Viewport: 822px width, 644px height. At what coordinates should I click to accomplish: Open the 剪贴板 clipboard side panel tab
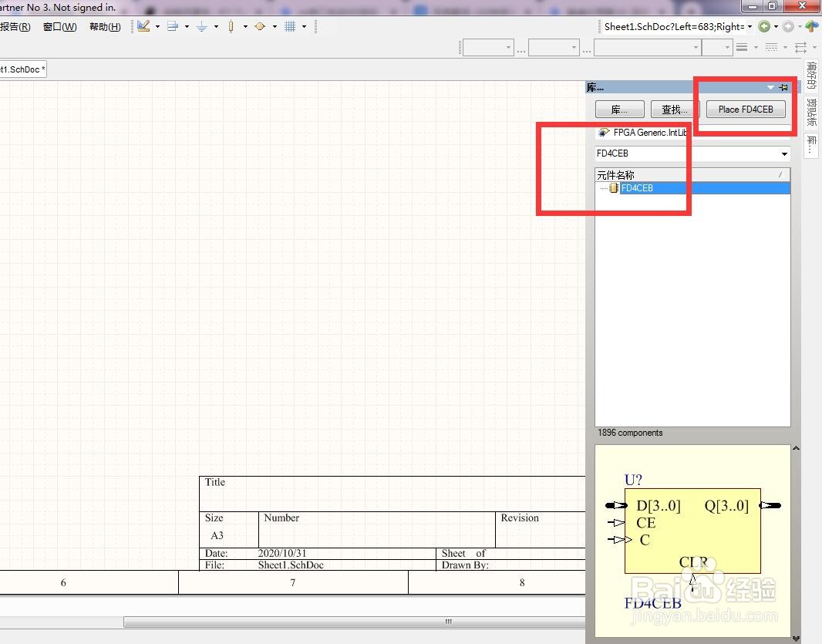point(811,112)
